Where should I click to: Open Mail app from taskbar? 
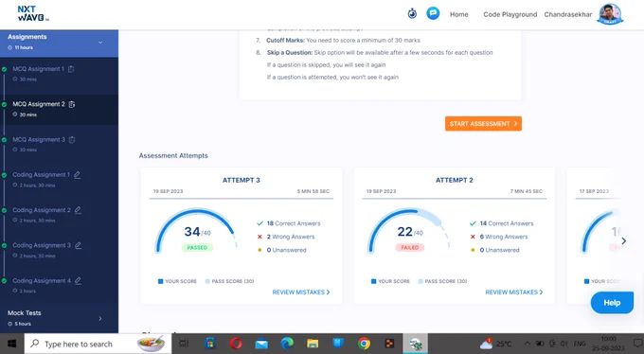point(261,344)
